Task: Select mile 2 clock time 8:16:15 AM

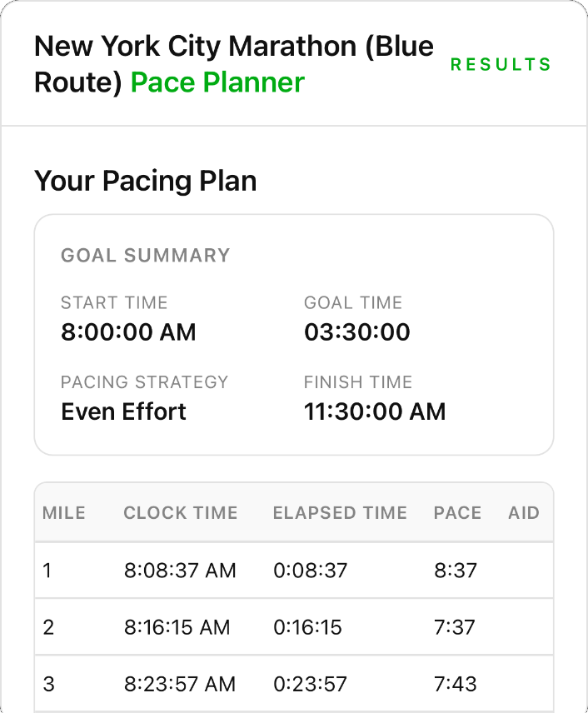Action: coord(177,627)
